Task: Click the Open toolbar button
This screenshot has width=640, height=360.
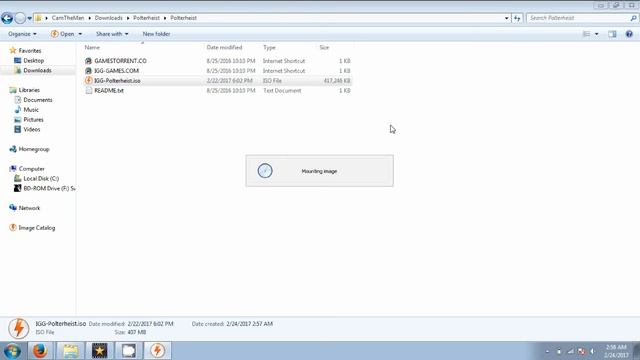Action: tap(62, 34)
